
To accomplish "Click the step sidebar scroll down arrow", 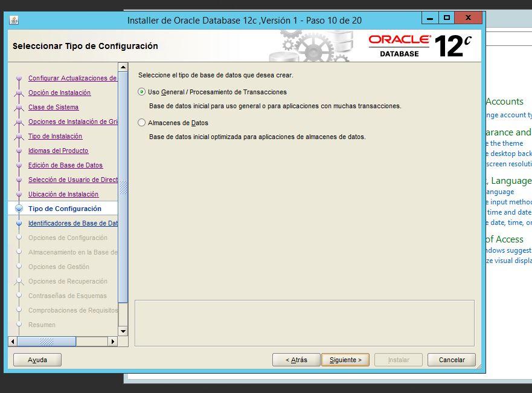I will coord(123,331).
